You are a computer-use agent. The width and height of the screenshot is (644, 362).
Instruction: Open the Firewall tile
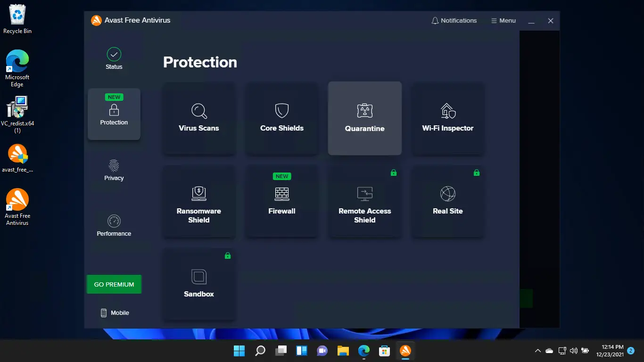click(282, 201)
